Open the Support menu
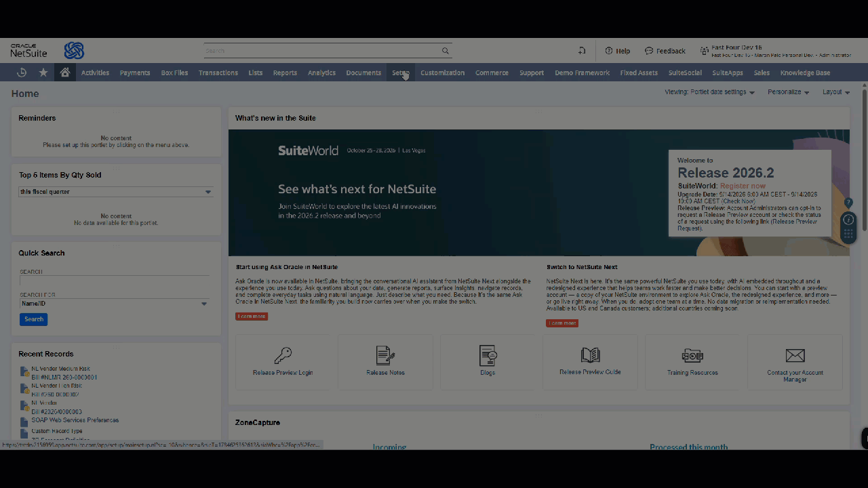Viewport: 868px width, 488px height. coord(532,73)
